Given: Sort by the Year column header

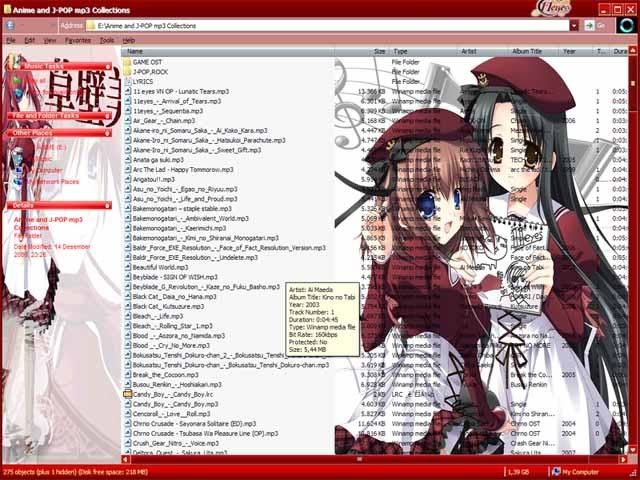Looking at the screenshot, I should 576,51.
